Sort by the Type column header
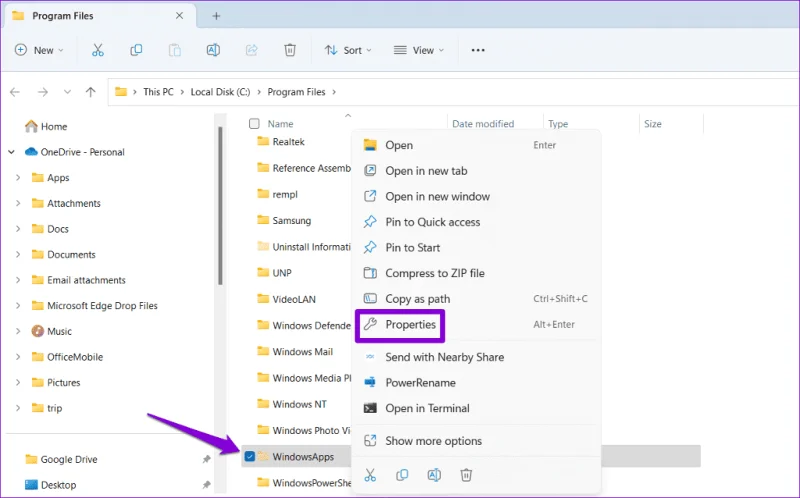Viewport: 800px width, 498px height. (558, 123)
